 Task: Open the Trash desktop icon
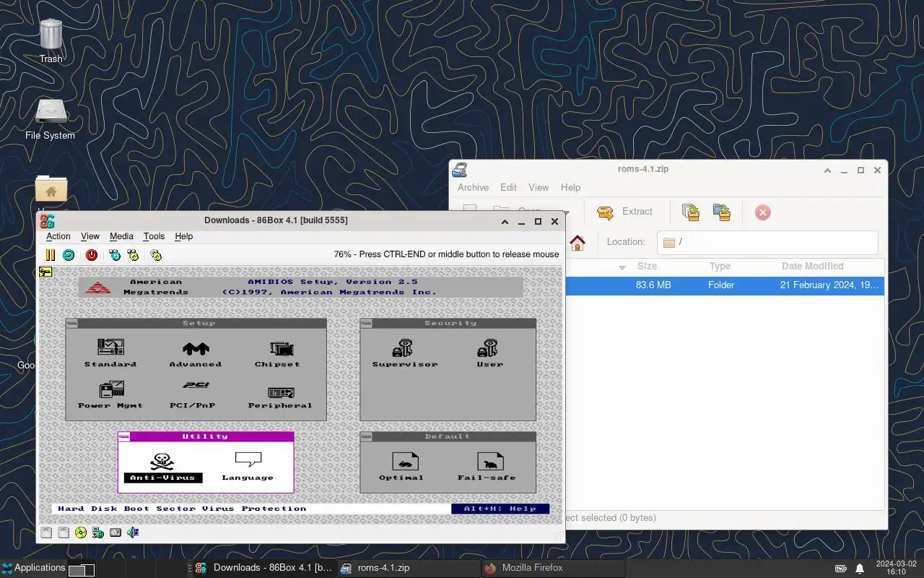pos(51,41)
